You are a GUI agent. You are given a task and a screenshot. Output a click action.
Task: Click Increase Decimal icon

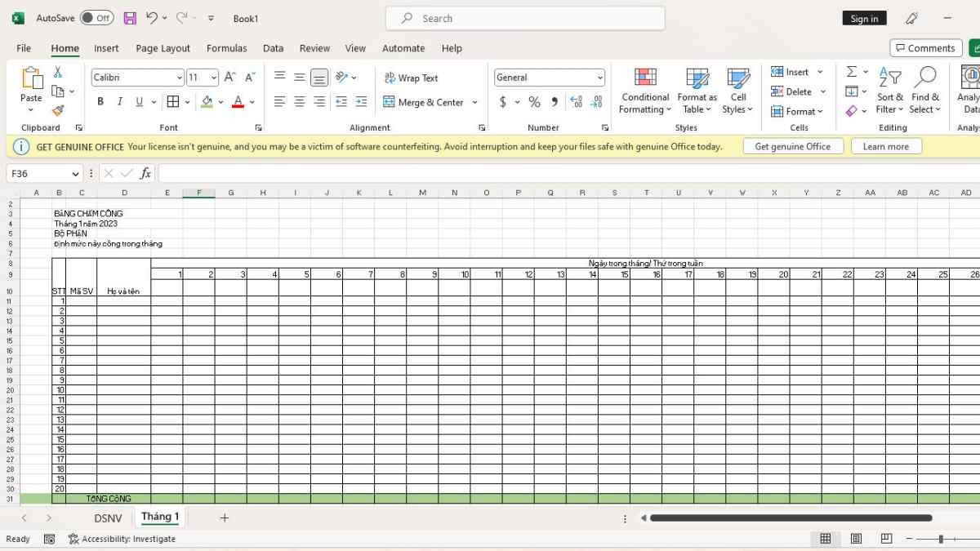[577, 102]
